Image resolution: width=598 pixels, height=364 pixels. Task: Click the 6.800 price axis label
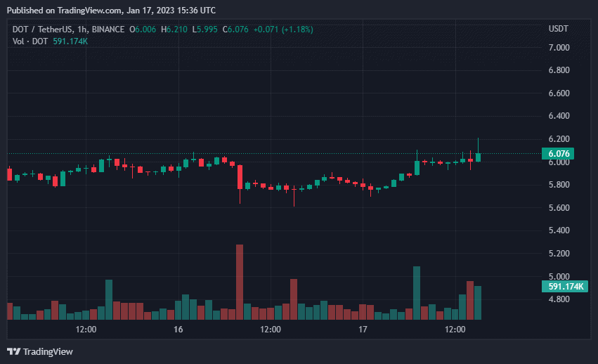tap(559, 70)
